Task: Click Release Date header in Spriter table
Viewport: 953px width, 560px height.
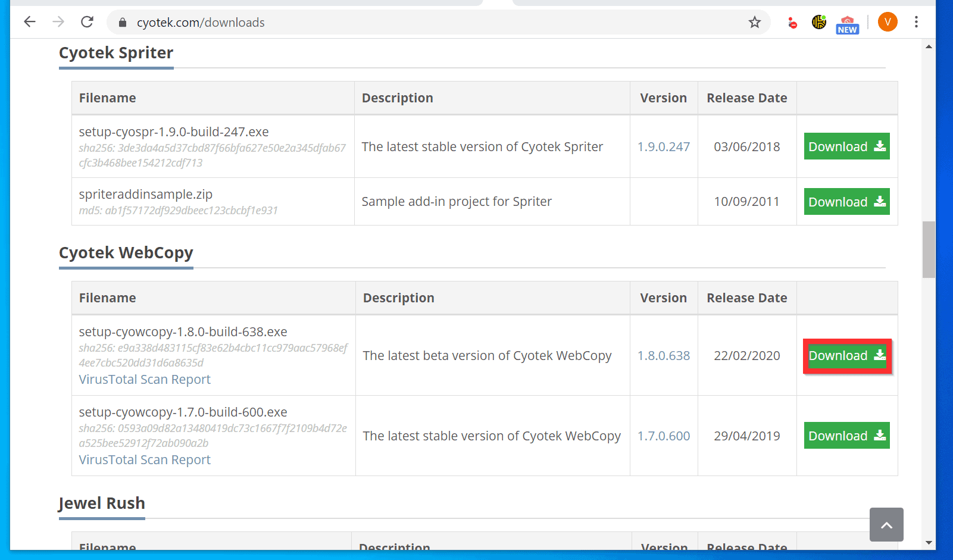Action: pyautogui.click(x=747, y=98)
